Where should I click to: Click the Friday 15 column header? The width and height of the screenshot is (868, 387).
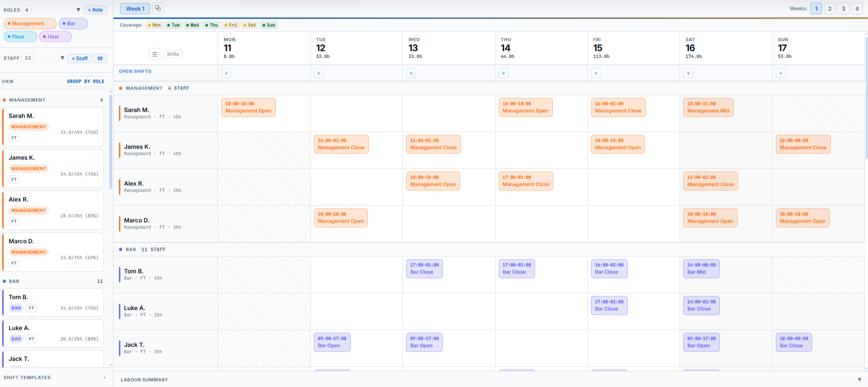(x=634, y=48)
